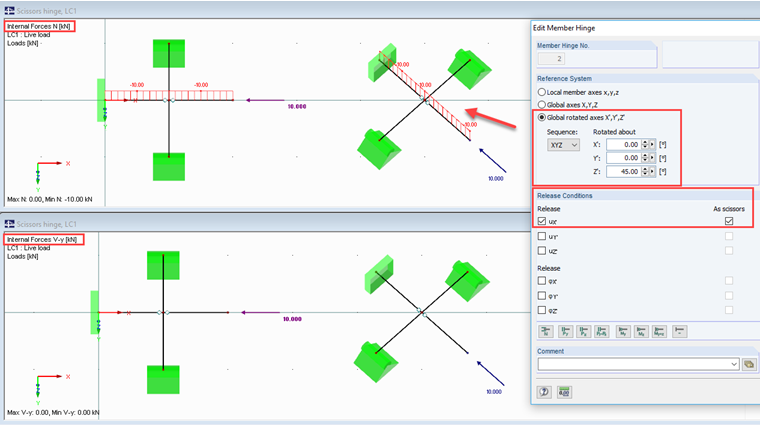Open the Comment combo box dropdown arrow

point(734,364)
